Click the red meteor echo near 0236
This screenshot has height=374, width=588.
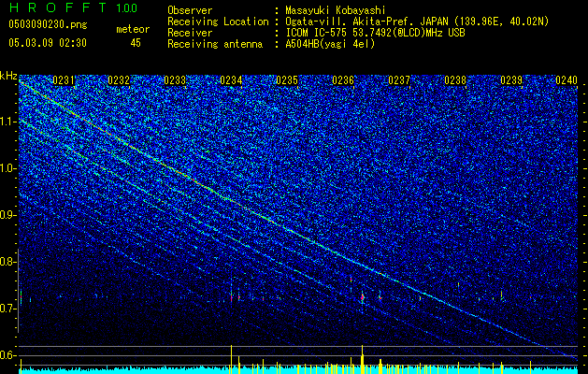363,297
